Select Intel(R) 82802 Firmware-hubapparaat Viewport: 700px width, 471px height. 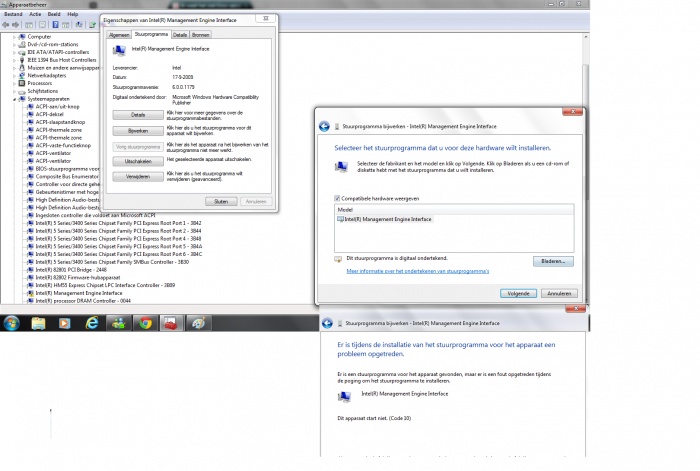(78, 278)
